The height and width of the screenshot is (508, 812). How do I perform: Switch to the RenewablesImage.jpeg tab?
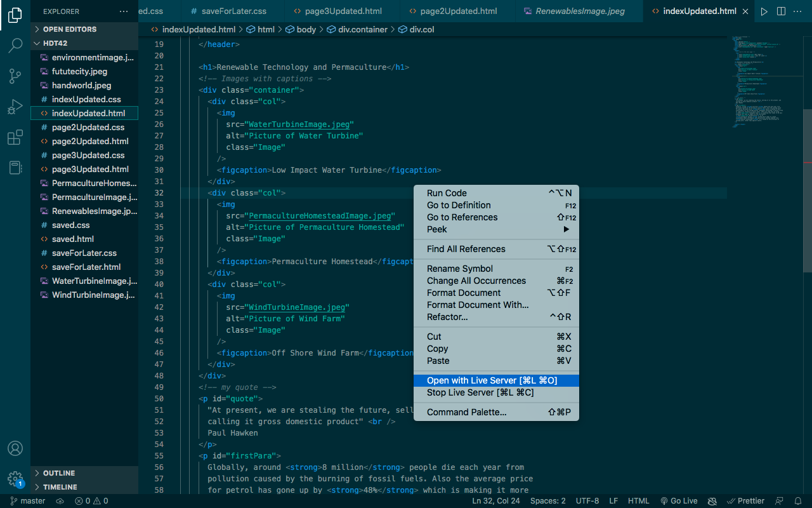point(579,11)
